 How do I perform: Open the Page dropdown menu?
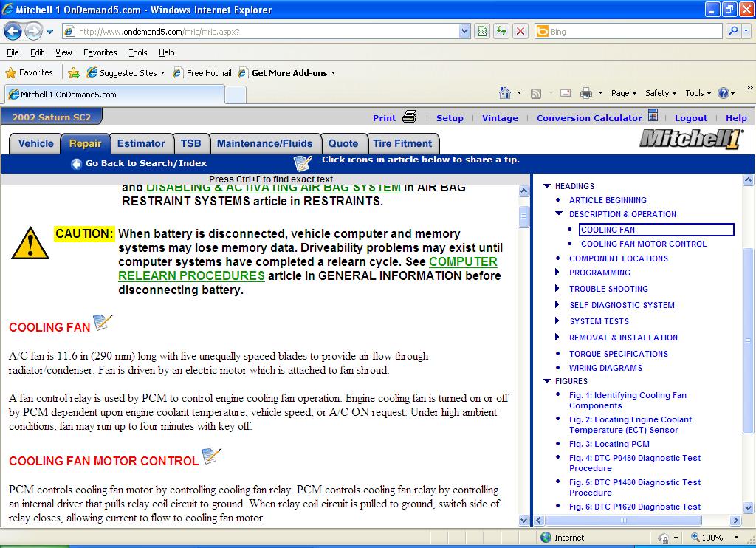click(623, 93)
